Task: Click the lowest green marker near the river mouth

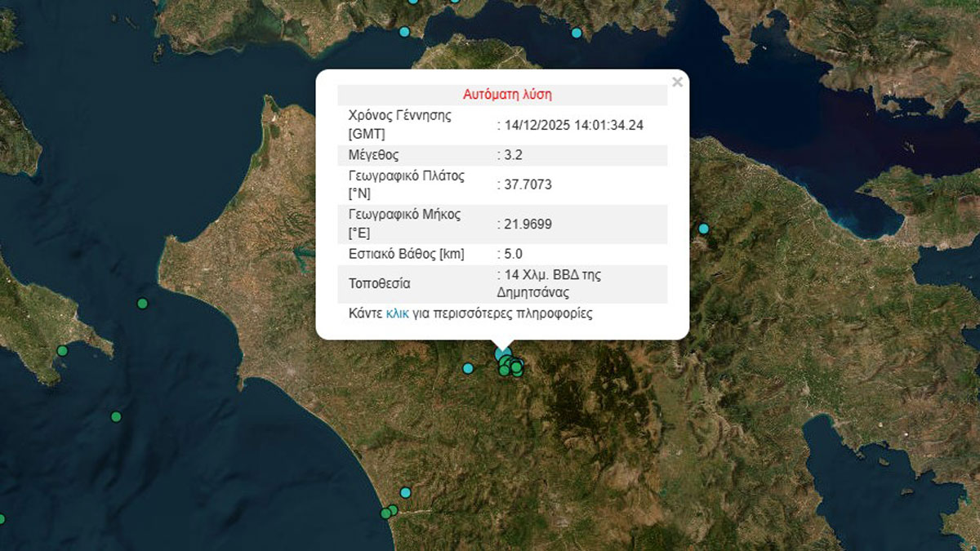Action: coord(386,514)
